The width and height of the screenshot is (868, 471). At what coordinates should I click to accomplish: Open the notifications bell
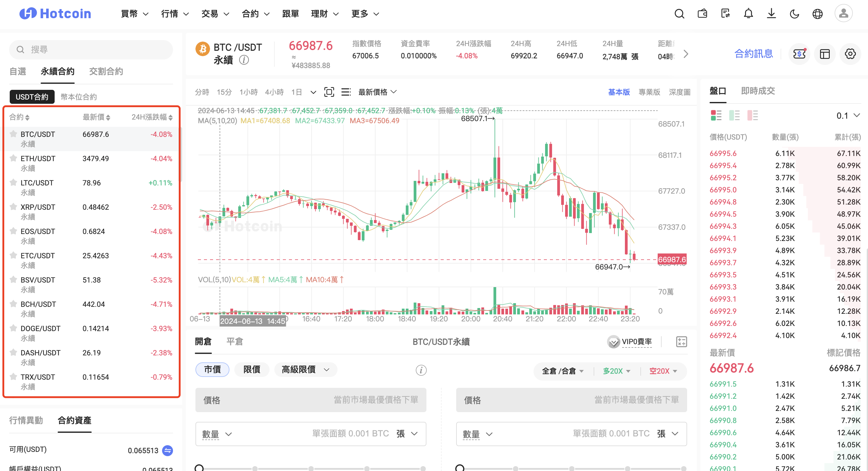click(748, 14)
